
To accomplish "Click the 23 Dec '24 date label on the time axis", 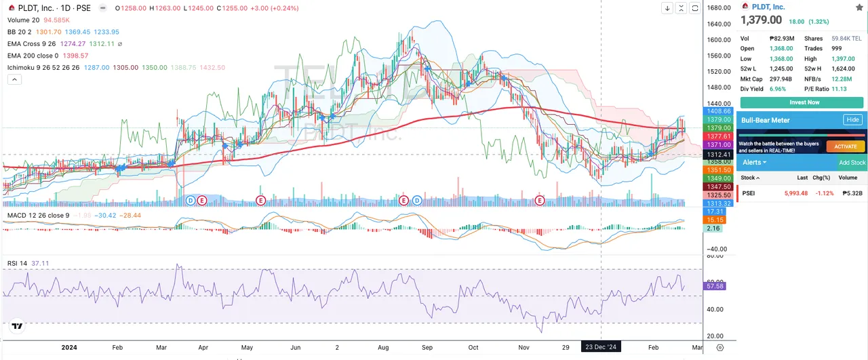I will (x=602, y=346).
